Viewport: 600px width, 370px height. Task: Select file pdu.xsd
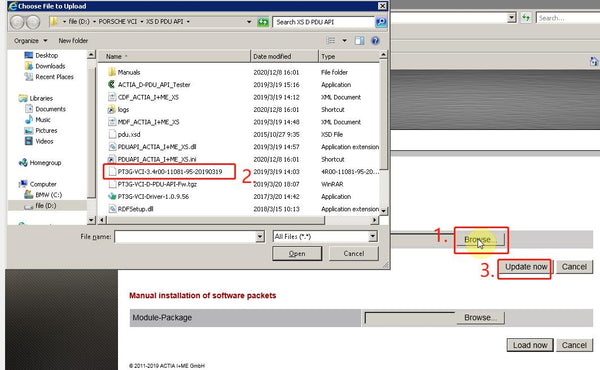pyautogui.click(x=129, y=134)
